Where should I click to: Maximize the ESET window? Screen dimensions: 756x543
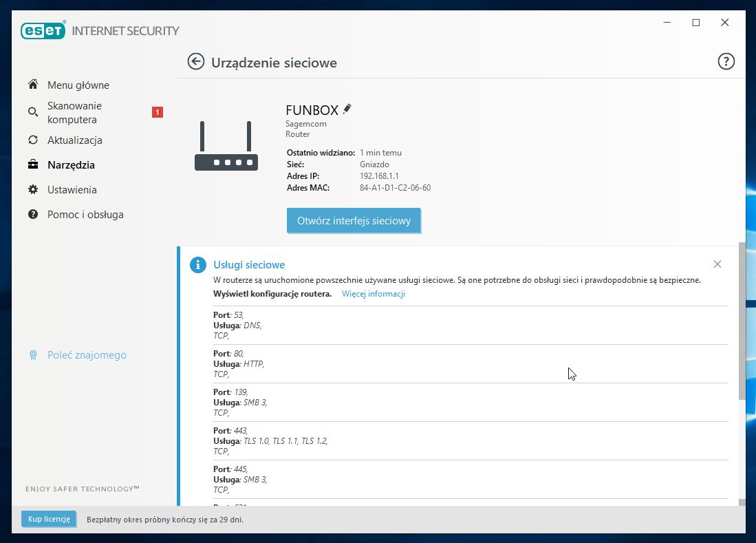click(x=695, y=23)
